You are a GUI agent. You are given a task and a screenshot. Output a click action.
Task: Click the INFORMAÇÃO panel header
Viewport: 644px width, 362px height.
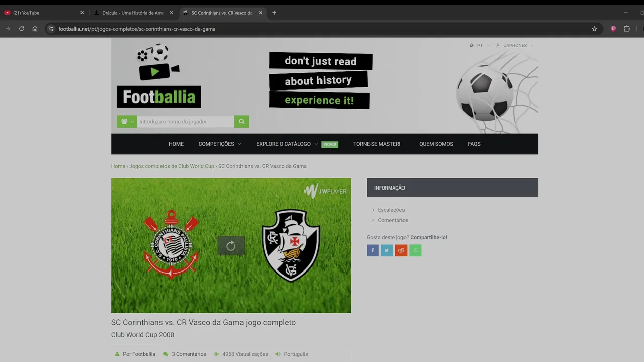tap(452, 188)
